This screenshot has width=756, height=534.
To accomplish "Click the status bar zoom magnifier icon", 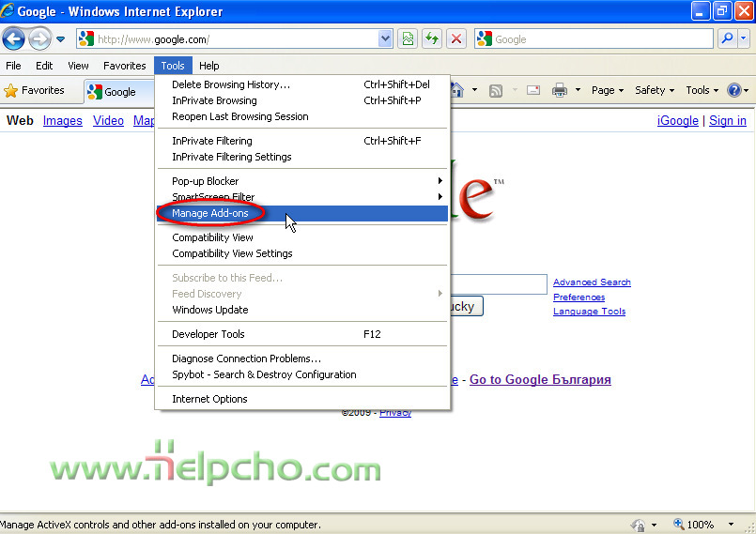I will pos(679,524).
